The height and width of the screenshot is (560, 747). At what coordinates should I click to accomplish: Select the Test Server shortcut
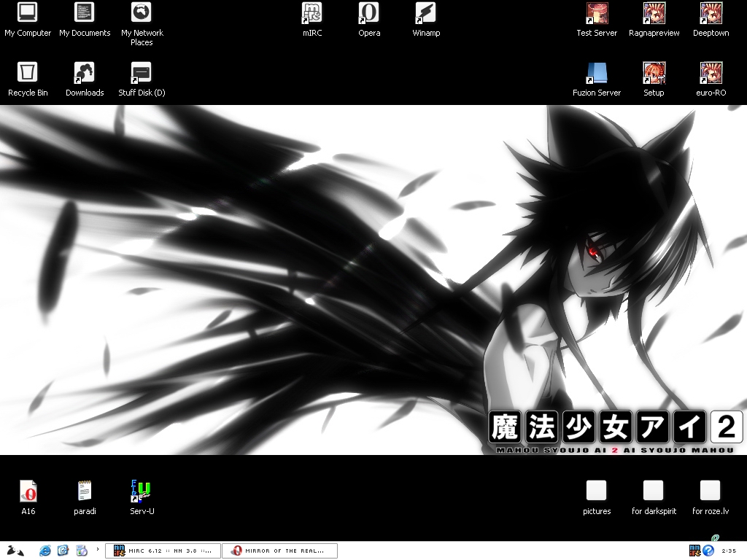(x=597, y=12)
